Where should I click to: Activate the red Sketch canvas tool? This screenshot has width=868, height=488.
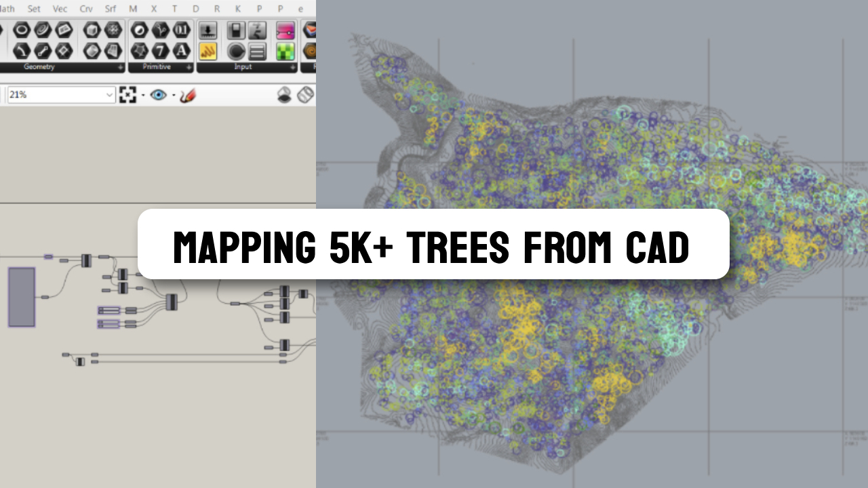point(189,95)
